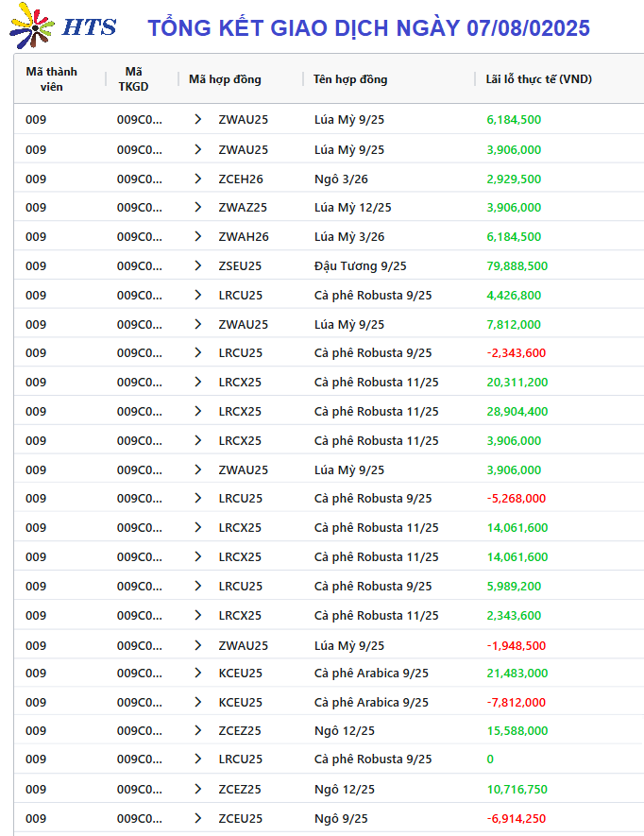This screenshot has height=836, width=644.
Task: Select the ZWAH26 contract code cell
Action: tap(244, 237)
